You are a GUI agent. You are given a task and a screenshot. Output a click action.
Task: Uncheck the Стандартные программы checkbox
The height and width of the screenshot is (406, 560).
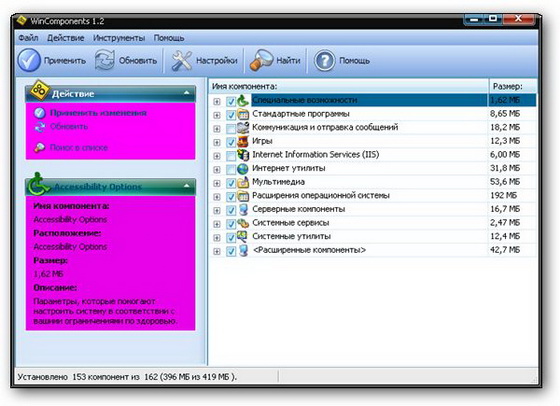[x=231, y=115]
